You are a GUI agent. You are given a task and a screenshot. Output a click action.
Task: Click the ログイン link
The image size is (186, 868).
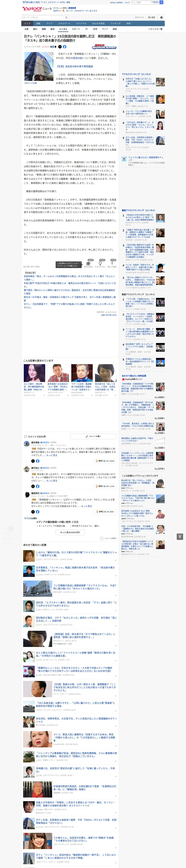click(57, 11)
